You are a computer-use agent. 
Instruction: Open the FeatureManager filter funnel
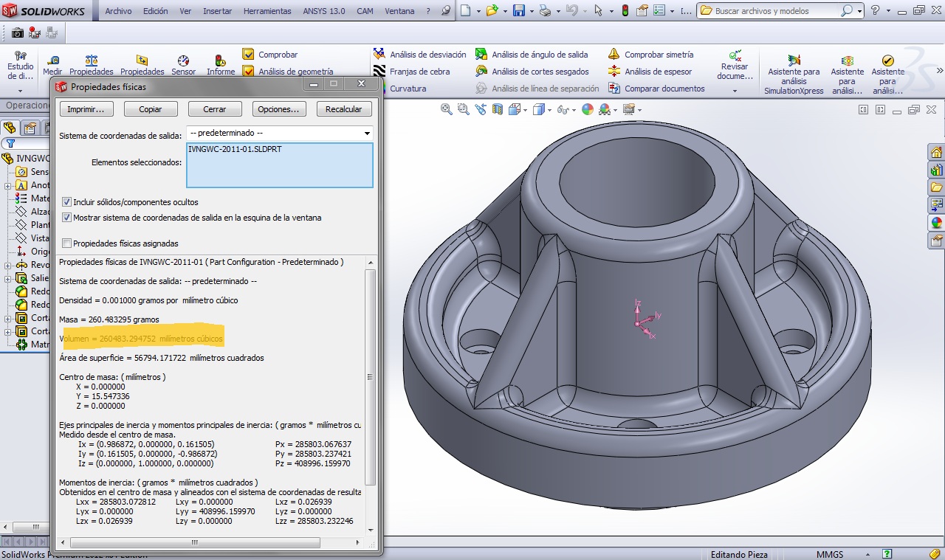coord(10,144)
